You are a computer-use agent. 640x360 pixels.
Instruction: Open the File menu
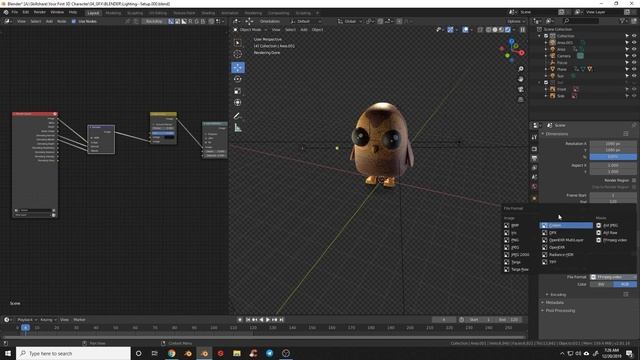[15, 12]
